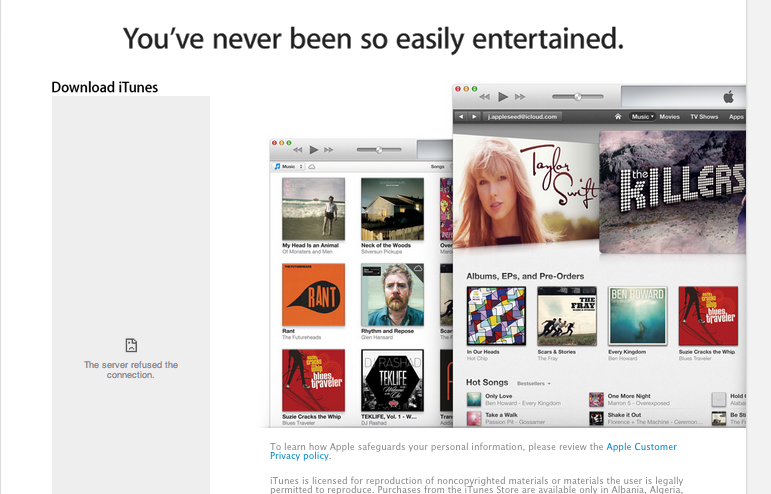
Task: Click the 'Shake it Out' song title
Action: click(x=624, y=415)
